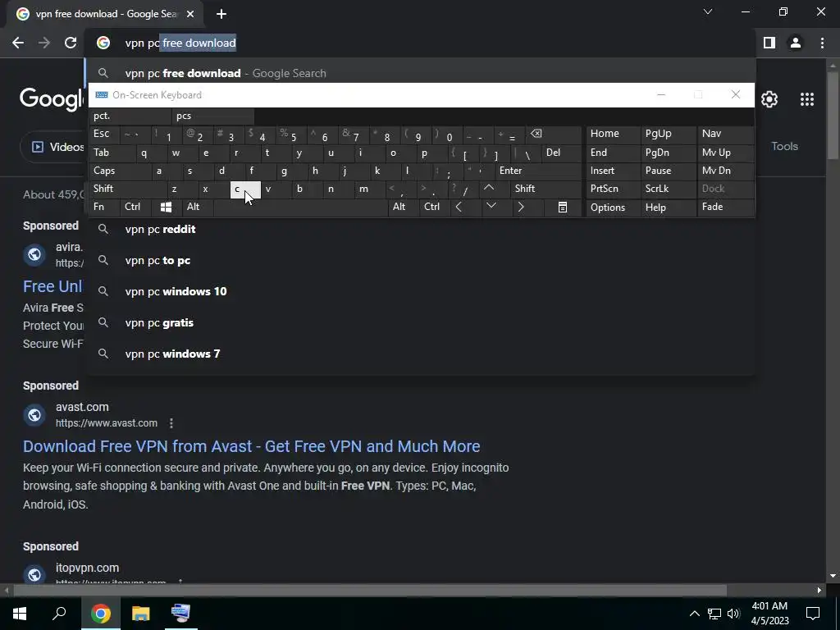Open the volume speaker tray icon

click(733, 614)
